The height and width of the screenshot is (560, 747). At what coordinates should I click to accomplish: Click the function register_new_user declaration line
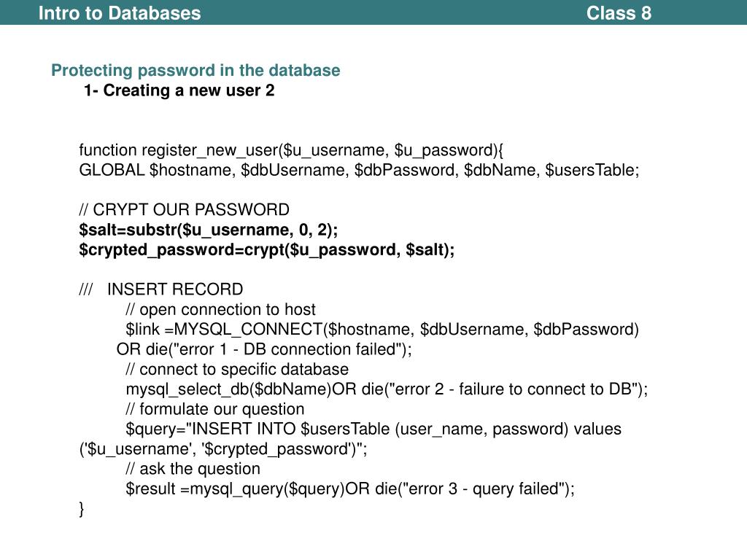pos(291,150)
